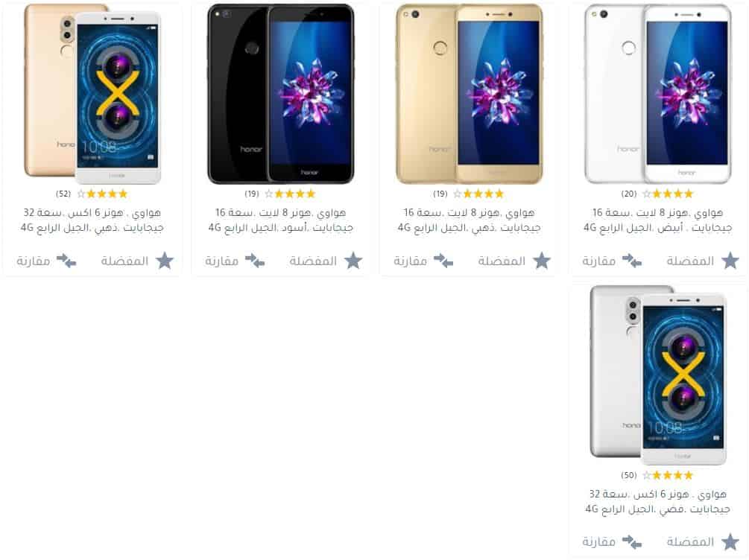Click the favorites star for gold Honor 8 Lite
Image resolution: width=749 pixels, height=560 pixels.
click(x=542, y=261)
